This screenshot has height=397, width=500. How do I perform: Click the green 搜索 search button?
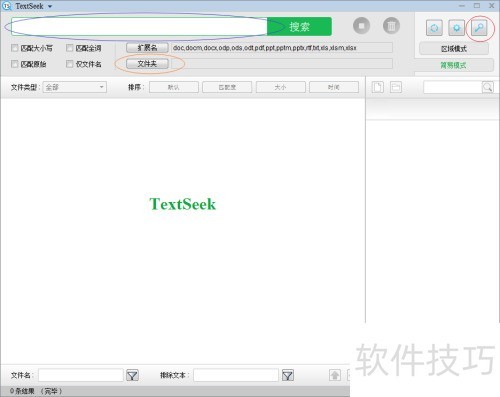pos(299,26)
